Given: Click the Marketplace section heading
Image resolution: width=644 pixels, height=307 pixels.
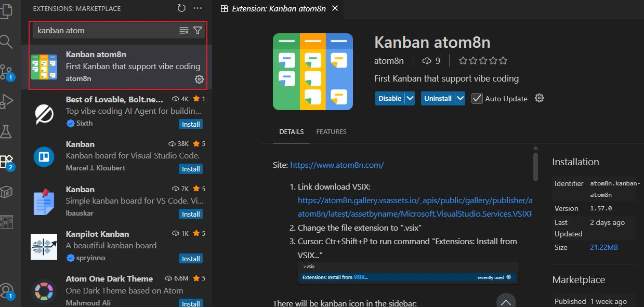Looking at the screenshot, I should tap(579, 279).
